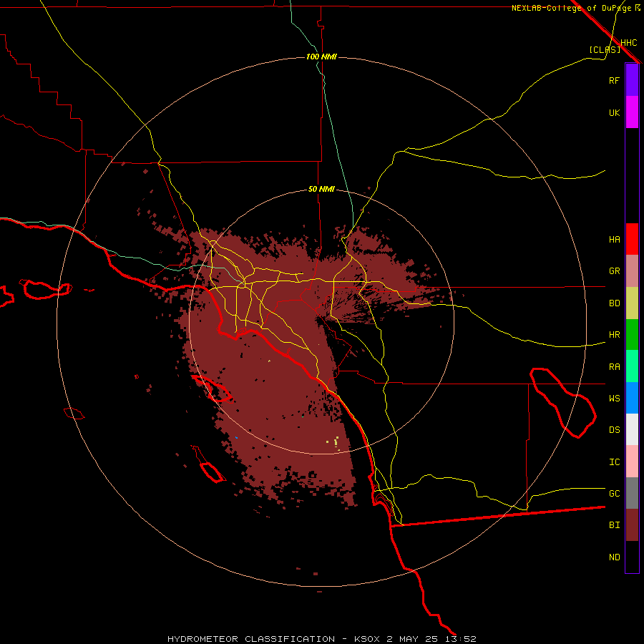Image resolution: width=644 pixels, height=644 pixels.
Task: Click the IC pink legend swatch
Action: [632, 462]
